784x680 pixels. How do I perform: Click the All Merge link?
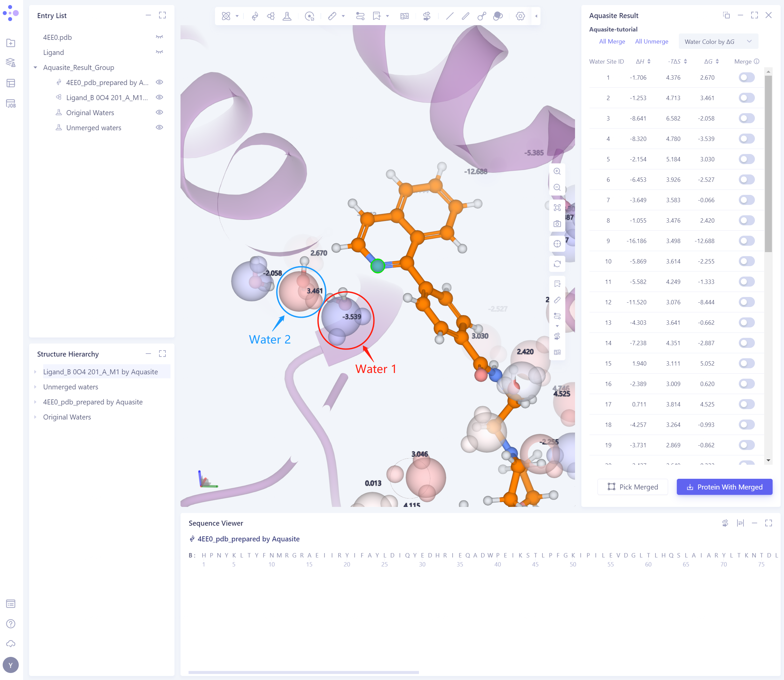click(612, 42)
